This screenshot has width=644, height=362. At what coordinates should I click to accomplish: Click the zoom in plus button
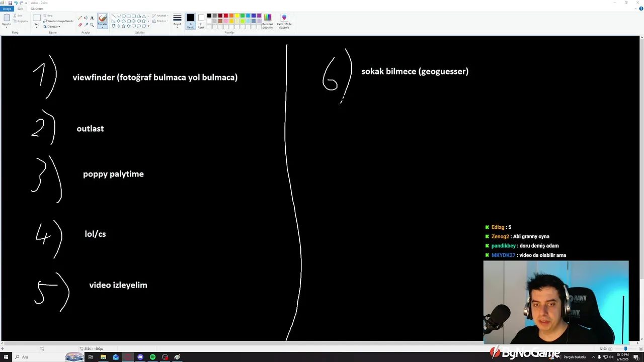pyautogui.click(x=640, y=348)
